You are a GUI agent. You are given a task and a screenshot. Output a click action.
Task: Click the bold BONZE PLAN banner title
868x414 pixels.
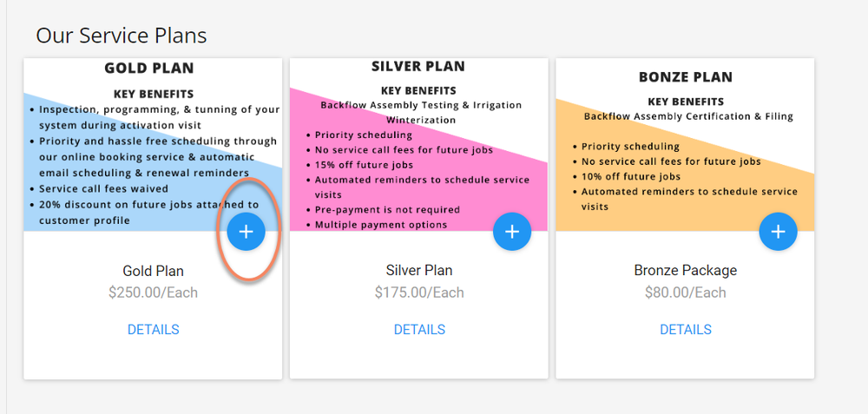tap(685, 77)
